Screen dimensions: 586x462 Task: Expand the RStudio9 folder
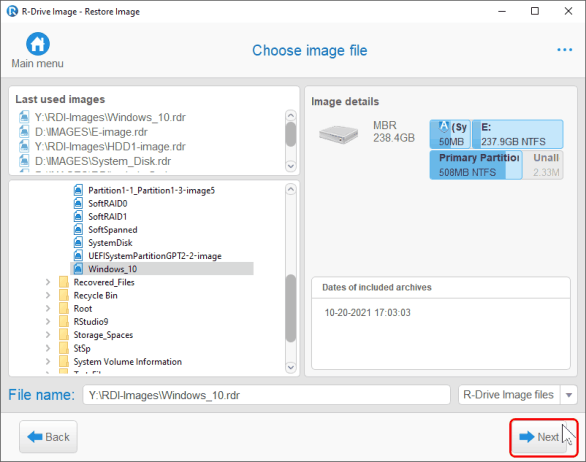point(48,321)
